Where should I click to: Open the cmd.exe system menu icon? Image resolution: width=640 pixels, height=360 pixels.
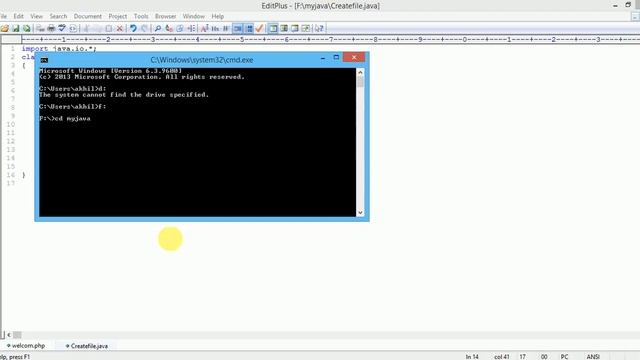44,60
